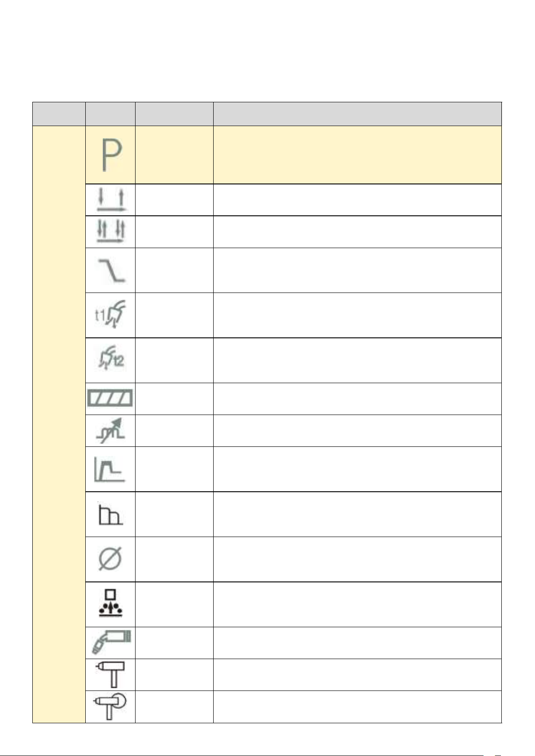Image resolution: width=535 pixels, height=756 pixels.
Task: Click the large P program icon
Action: pos(111,155)
